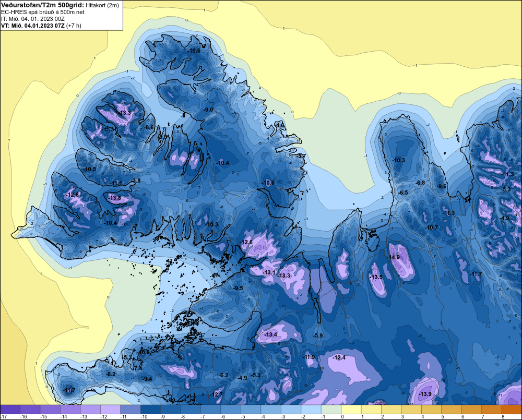Image resolution: width=522 pixels, height=420 pixels.
Task: Click legend swatch between -10 and -9
Action: 151,409
